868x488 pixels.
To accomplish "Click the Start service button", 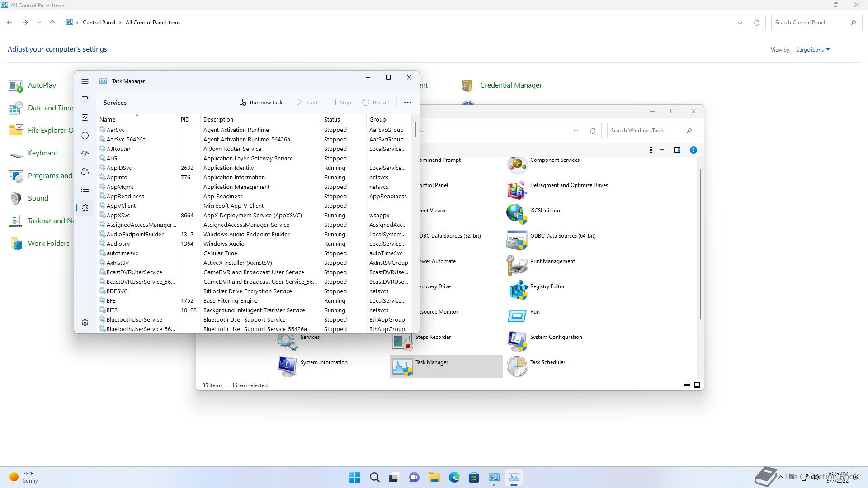I will pyautogui.click(x=307, y=103).
